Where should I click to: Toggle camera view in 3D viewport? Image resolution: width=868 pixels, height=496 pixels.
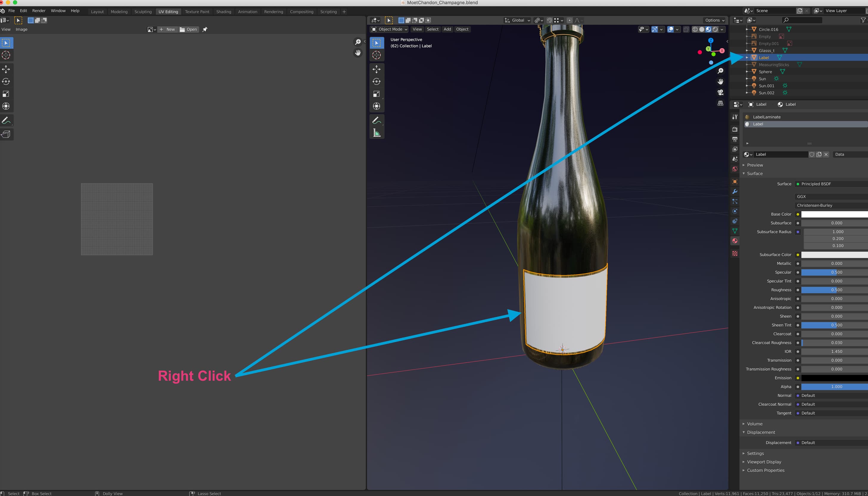(x=720, y=92)
